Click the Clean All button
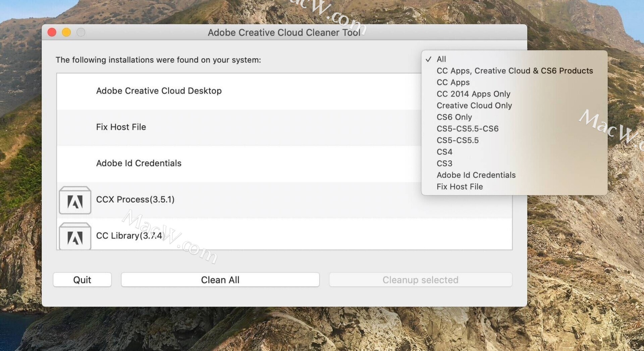The height and width of the screenshot is (351, 644). point(220,280)
